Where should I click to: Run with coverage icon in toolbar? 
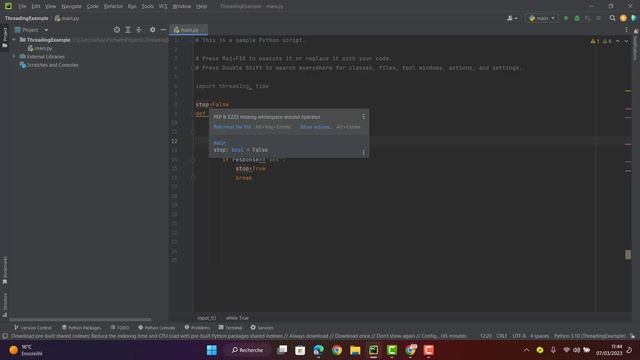[x=588, y=18]
